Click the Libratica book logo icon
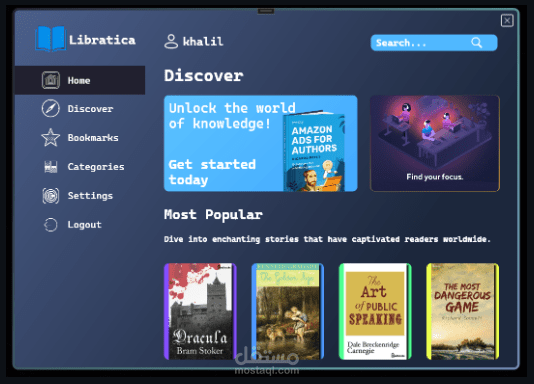 tap(50, 39)
